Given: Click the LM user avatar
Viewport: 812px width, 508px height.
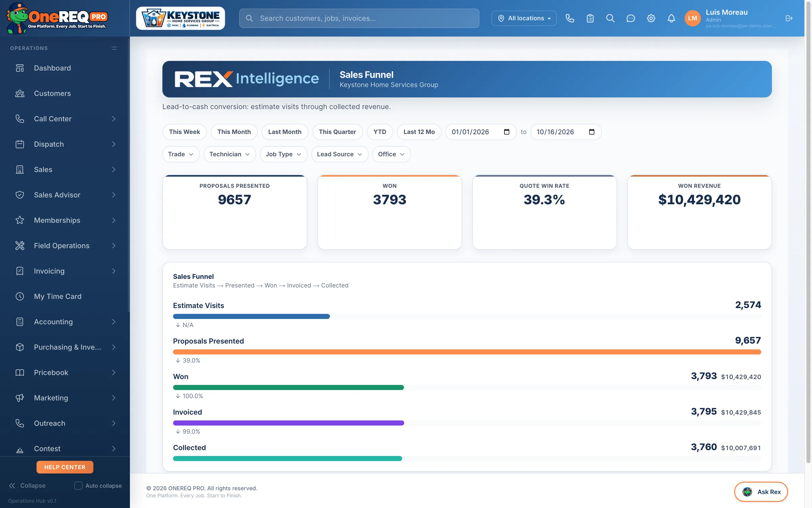Looking at the screenshot, I should tap(693, 18).
